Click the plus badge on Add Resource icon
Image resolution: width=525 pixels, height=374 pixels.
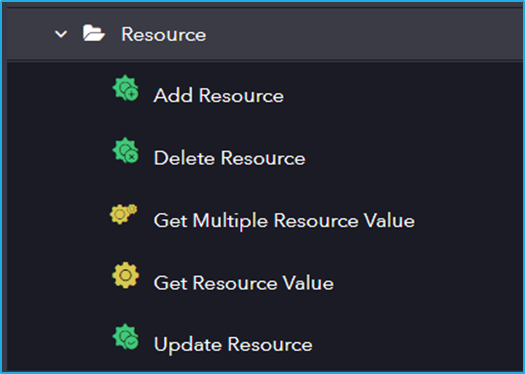(x=132, y=94)
